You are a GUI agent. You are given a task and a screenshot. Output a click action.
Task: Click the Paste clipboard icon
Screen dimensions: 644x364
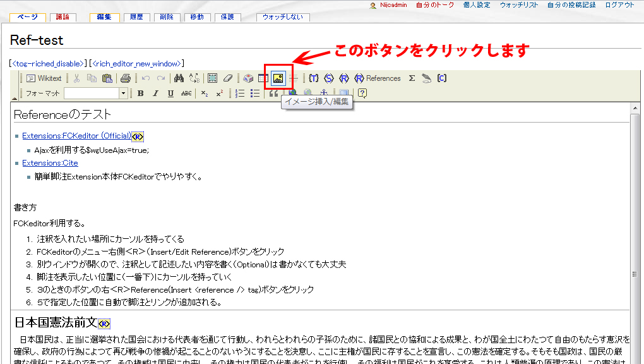(107, 78)
